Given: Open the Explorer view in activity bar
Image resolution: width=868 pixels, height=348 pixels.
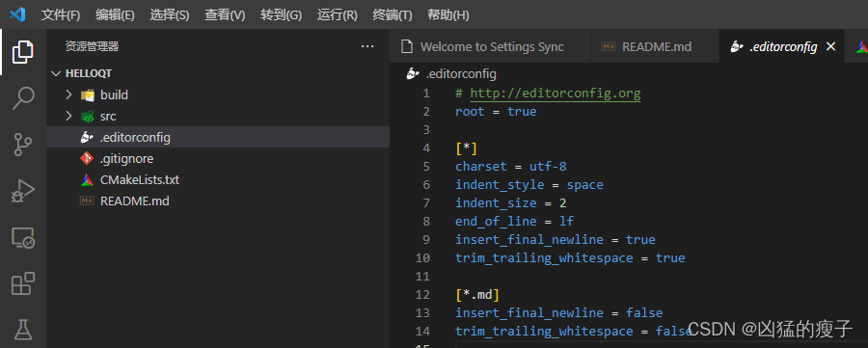Looking at the screenshot, I should [x=23, y=52].
